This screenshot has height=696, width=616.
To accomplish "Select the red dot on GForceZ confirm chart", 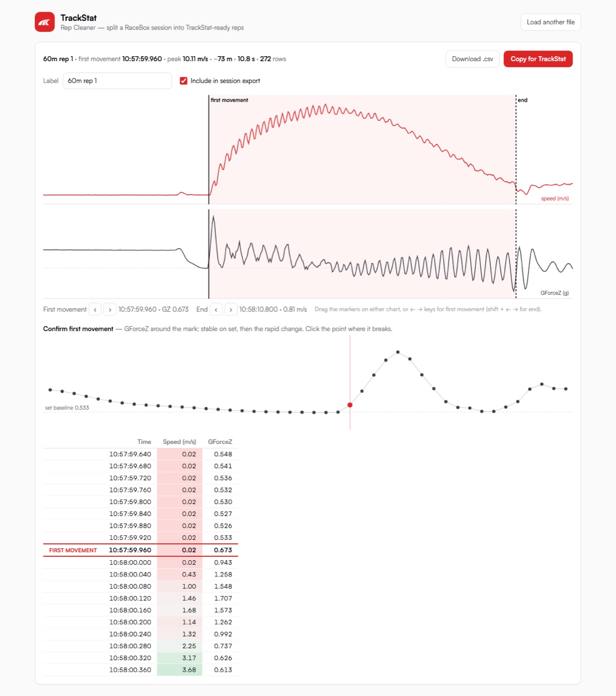I will (x=350, y=405).
